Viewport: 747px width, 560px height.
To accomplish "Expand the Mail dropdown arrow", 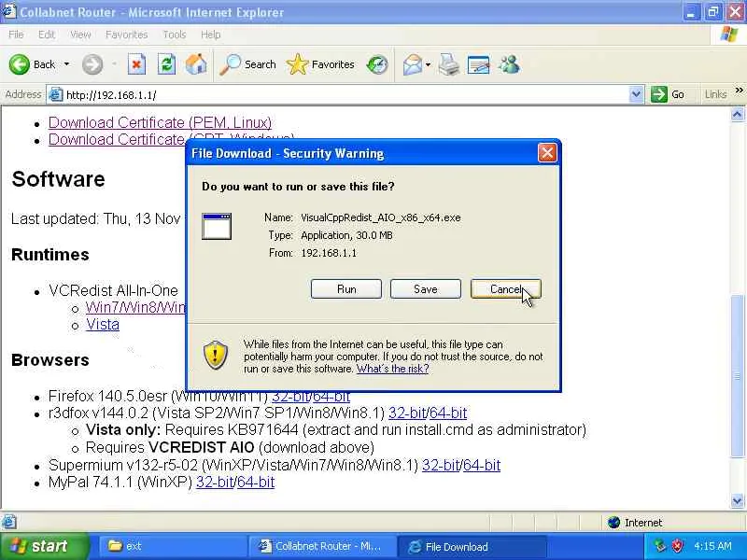I will [428, 64].
